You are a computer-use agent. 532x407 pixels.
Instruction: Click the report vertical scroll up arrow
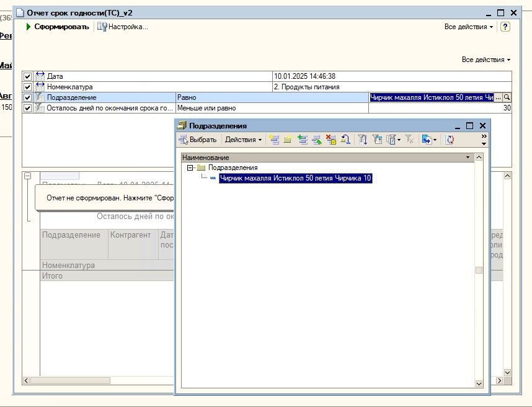[x=507, y=176]
